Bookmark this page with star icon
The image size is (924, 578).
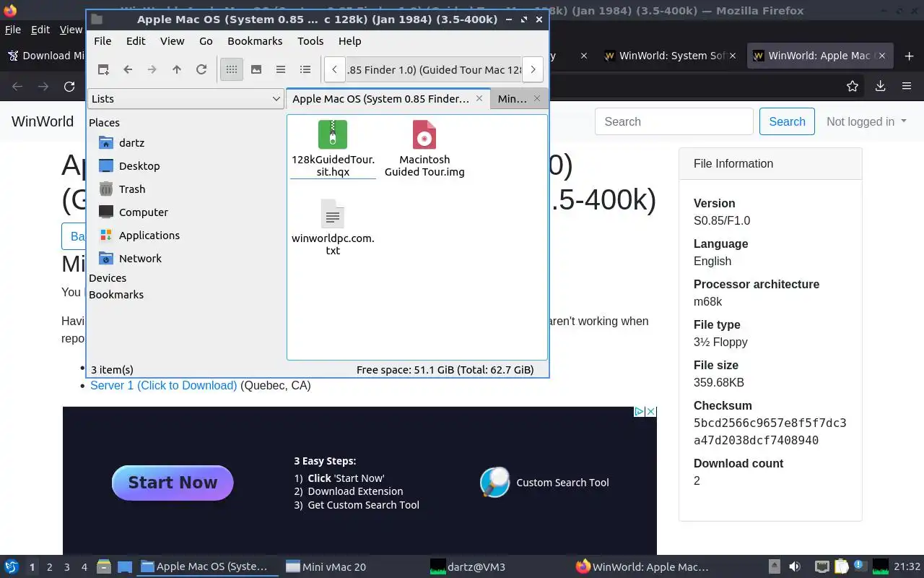click(853, 87)
